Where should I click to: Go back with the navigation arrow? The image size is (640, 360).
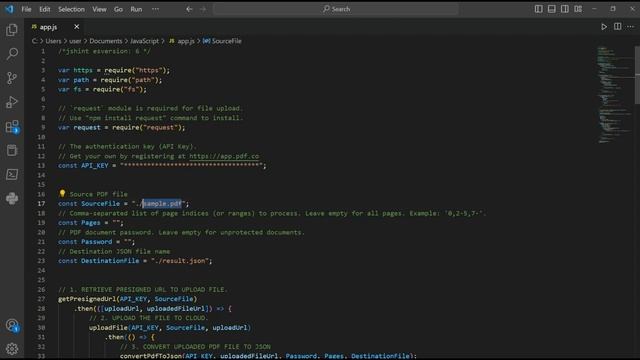pyautogui.click(x=189, y=9)
